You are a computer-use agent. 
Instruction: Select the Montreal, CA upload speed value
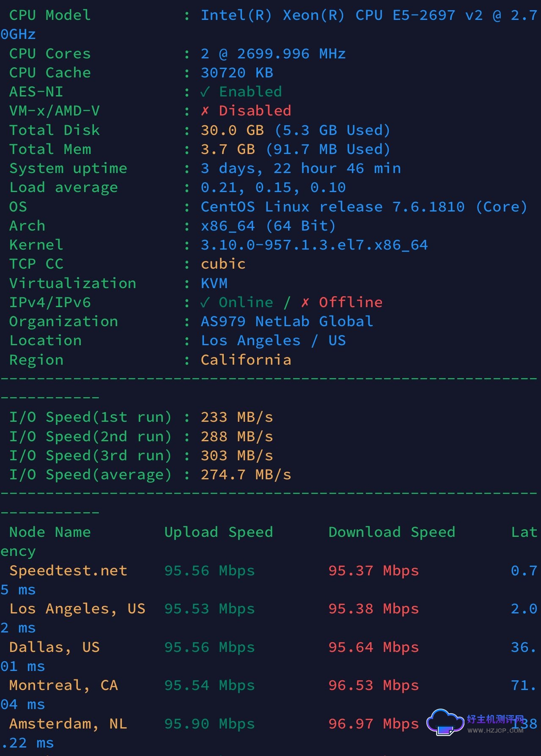(x=209, y=685)
